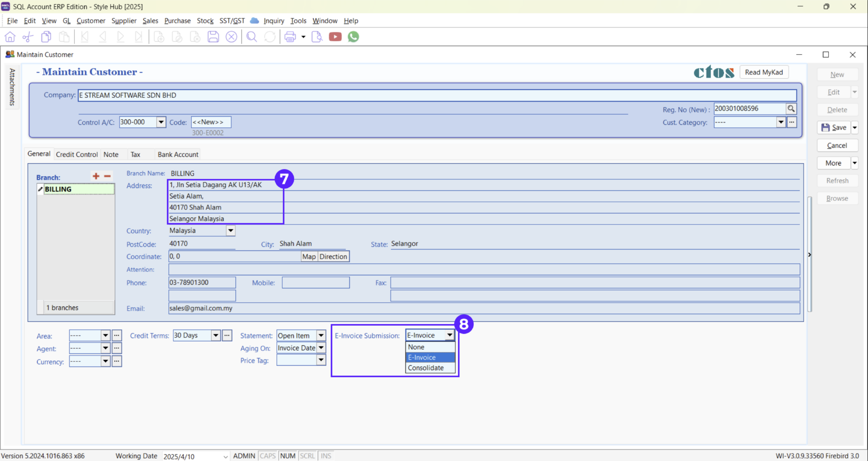This screenshot has height=461, width=868.
Task: Launch WhatsApp via its toolbar icon
Action: (353, 37)
